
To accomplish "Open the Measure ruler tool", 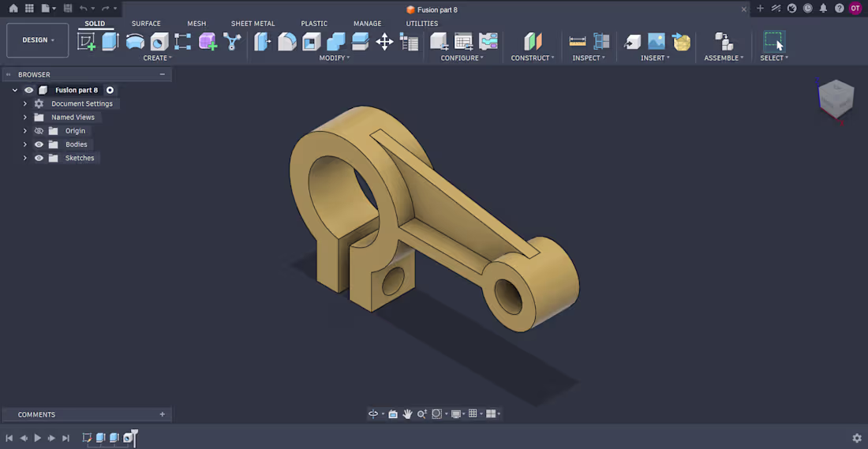I will click(x=578, y=42).
